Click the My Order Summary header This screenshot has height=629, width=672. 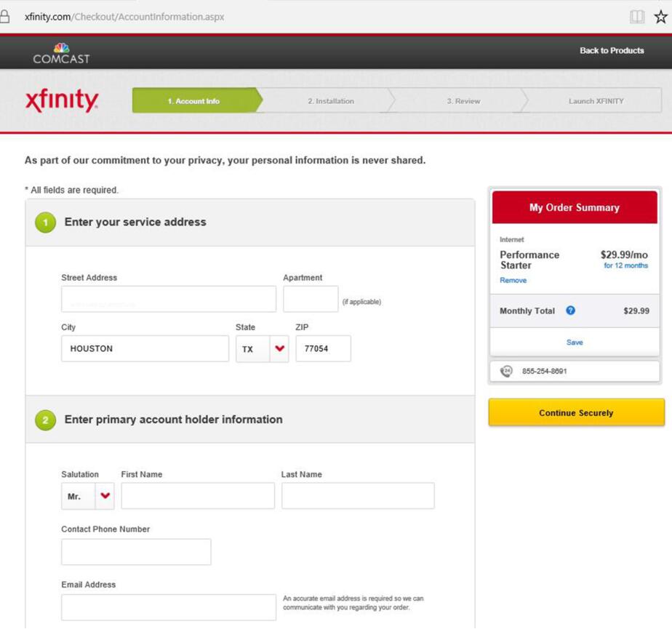click(575, 207)
